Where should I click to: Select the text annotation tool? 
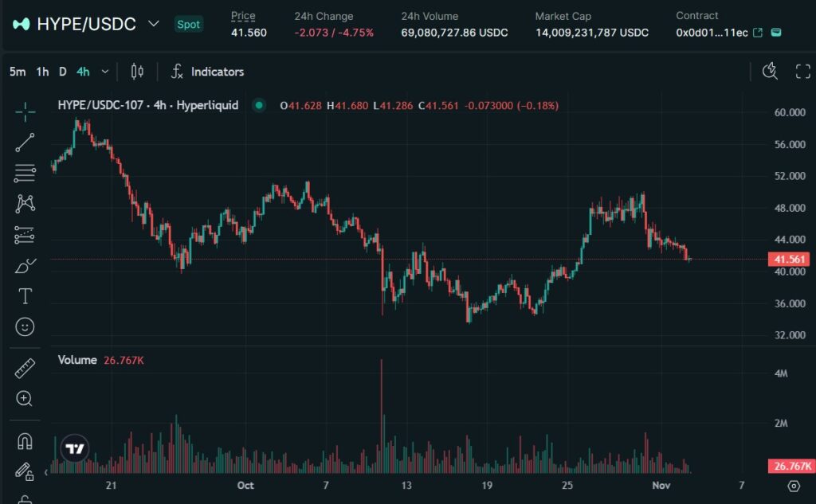(25, 295)
